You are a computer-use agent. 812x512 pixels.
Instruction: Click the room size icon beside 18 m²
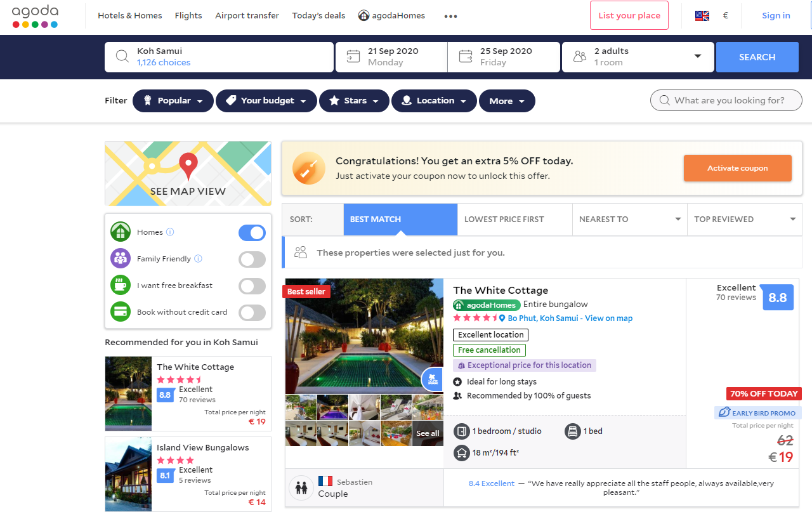[x=461, y=453]
